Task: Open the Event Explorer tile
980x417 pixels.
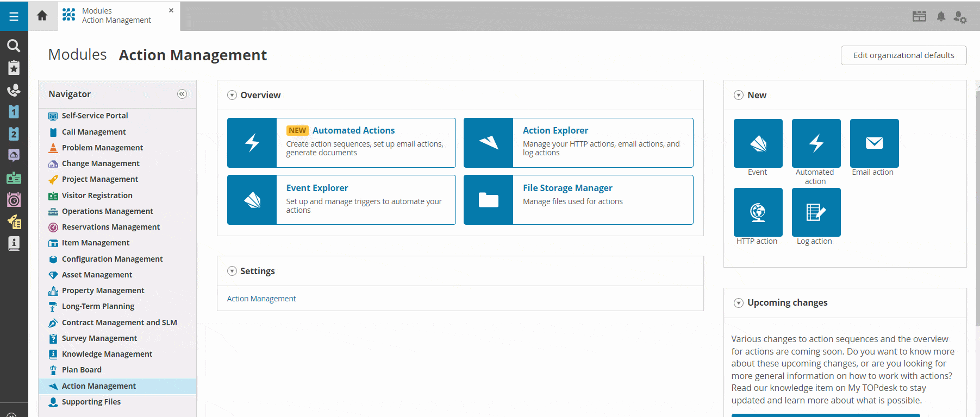Action: pos(341,200)
